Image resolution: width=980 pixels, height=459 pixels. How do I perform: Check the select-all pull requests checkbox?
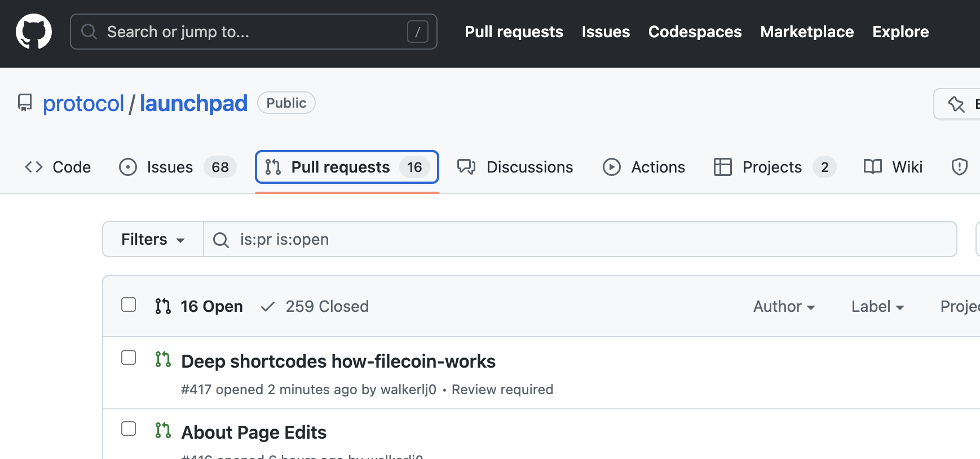tap(129, 304)
